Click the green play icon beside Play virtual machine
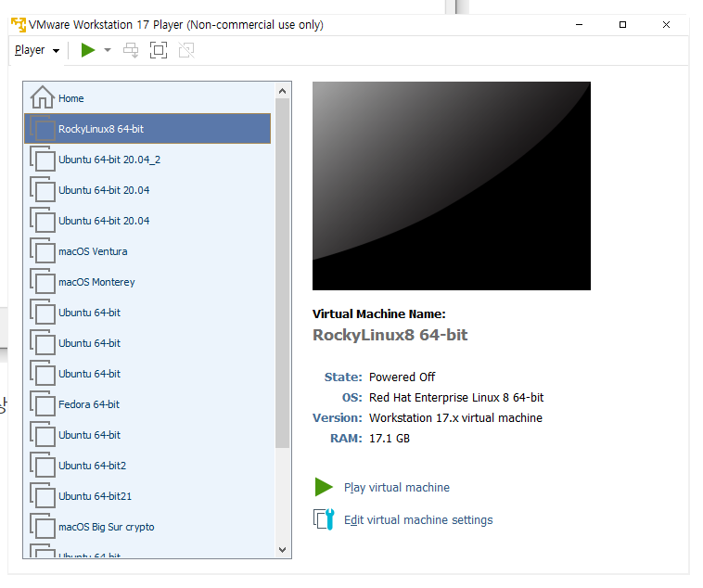 pyautogui.click(x=324, y=487)
